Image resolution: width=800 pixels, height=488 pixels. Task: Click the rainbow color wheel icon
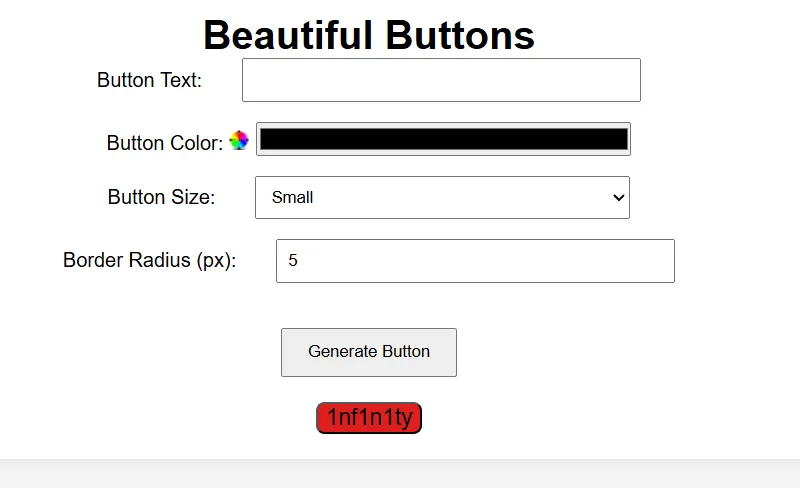click(x=239, y=140)
